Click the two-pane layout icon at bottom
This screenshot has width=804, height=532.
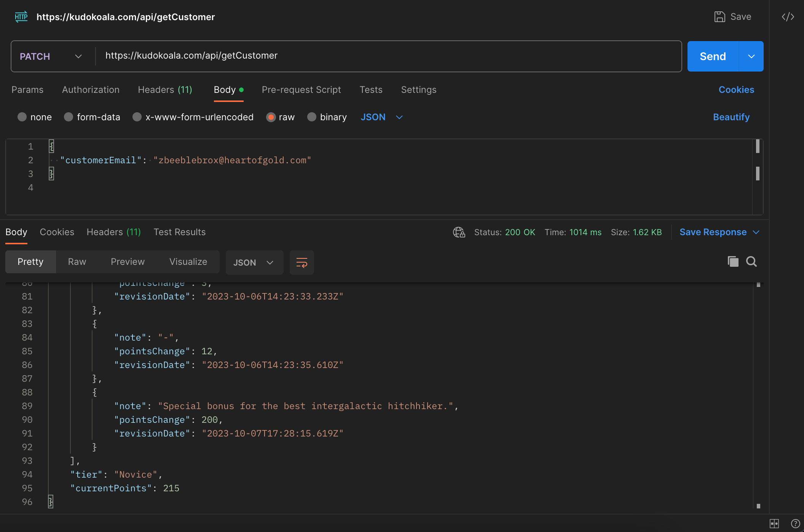tap(774, 524)
